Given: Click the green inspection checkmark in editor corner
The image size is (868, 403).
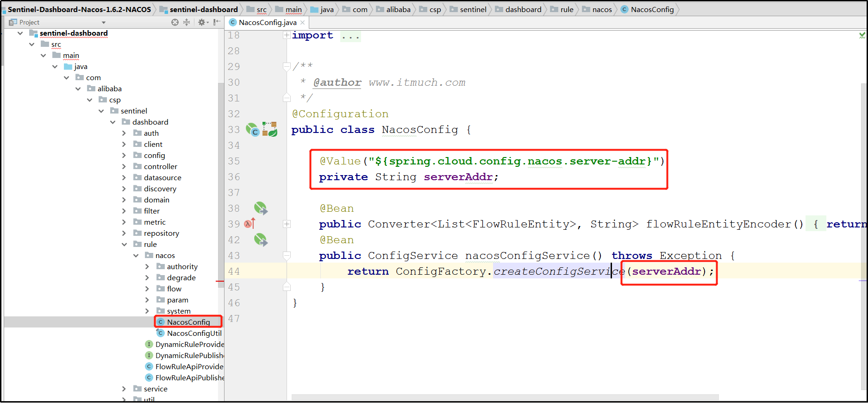Looking at the screenshot, I should point(862,35).
